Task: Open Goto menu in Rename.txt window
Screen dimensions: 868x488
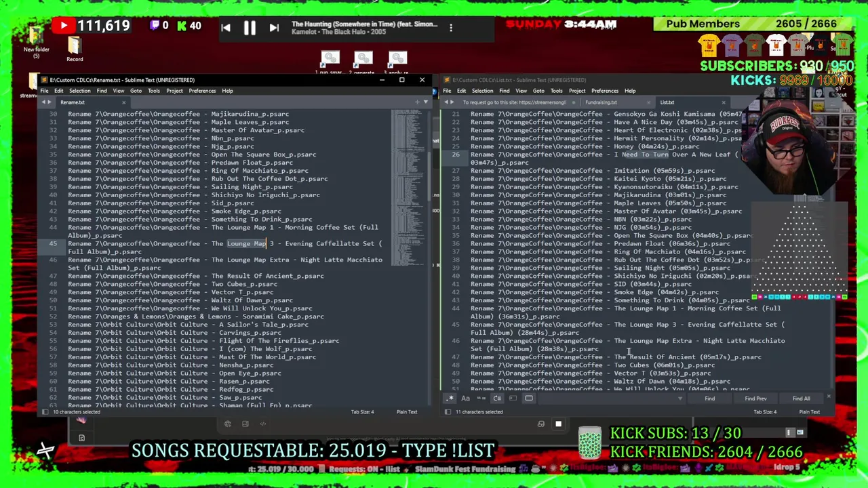Action: (x=136, y=91)
